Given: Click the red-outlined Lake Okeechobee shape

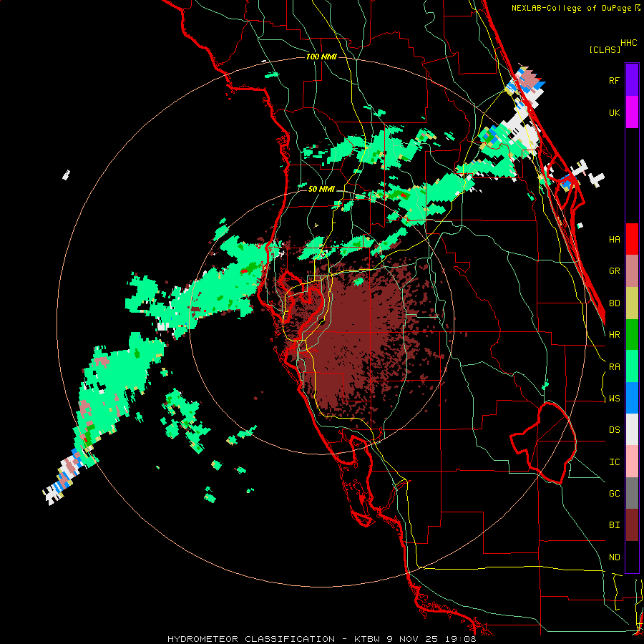Looking at the screenshot, I should [x=543, y=443].
